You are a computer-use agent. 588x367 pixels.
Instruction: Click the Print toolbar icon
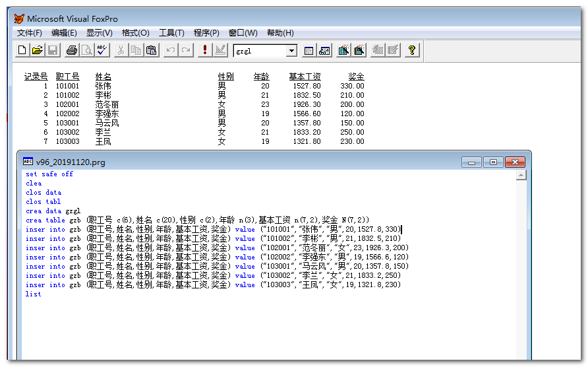coord(72,50)
